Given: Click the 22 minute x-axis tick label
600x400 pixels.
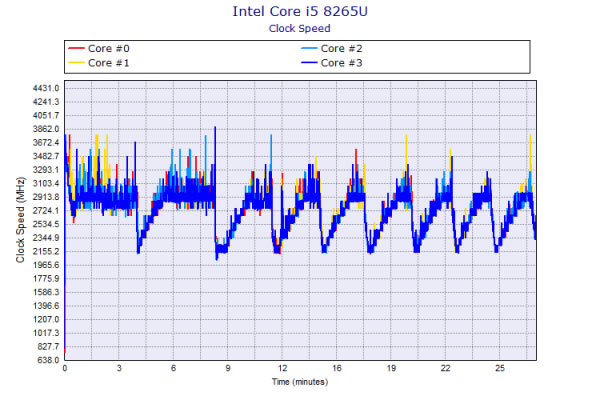Looking at the screenshot, I should click(445, 368).
